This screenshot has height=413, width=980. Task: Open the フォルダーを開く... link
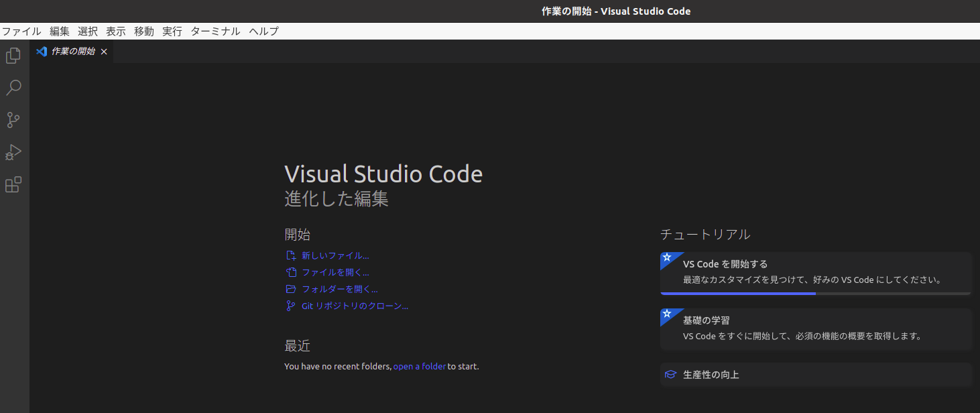click(x=339, y=289)
